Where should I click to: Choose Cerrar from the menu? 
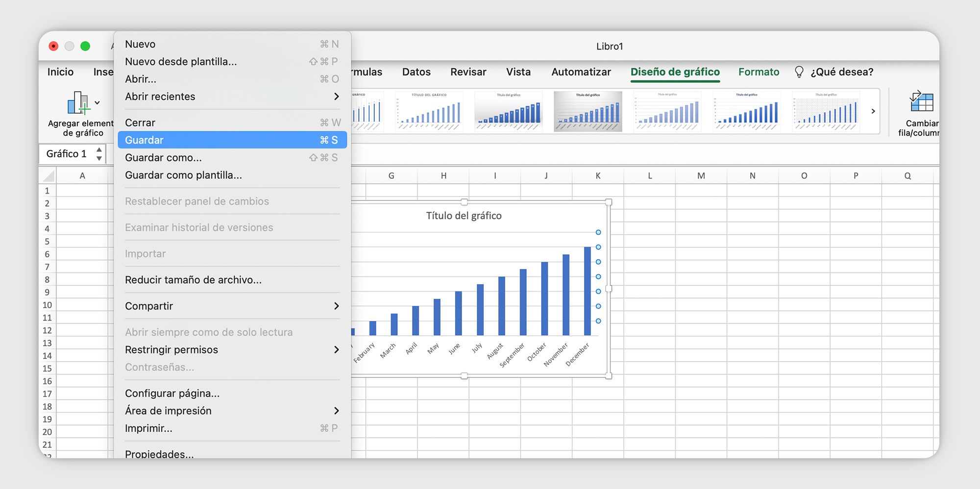[x=232, y=122]
